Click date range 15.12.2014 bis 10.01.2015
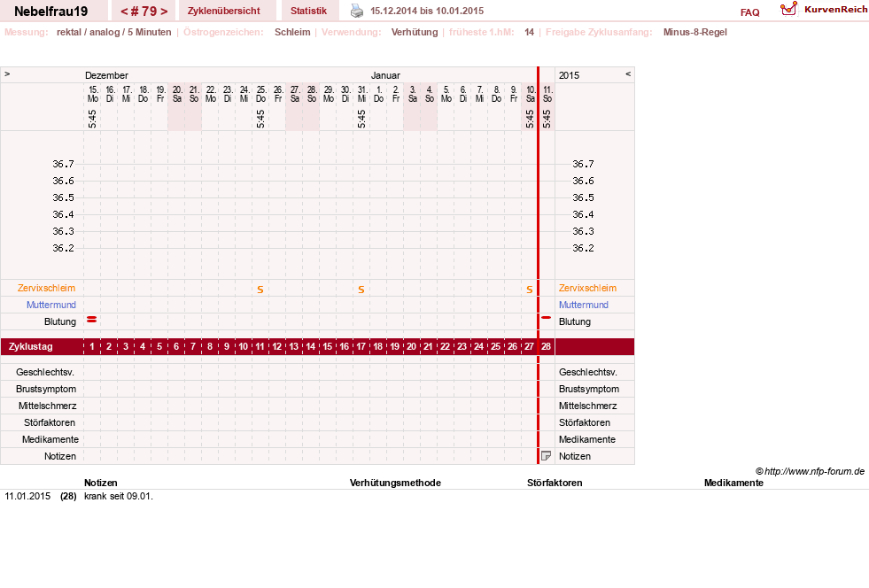 pyautogui.click(x=427, y=11)
